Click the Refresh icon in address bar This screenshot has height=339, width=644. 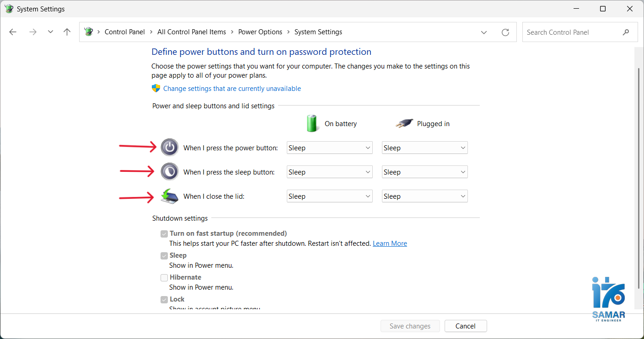[505, 32]
